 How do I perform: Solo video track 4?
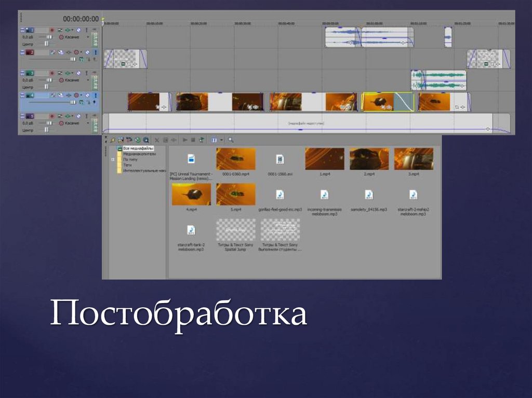pyautogui.click(x=95, y=95)
